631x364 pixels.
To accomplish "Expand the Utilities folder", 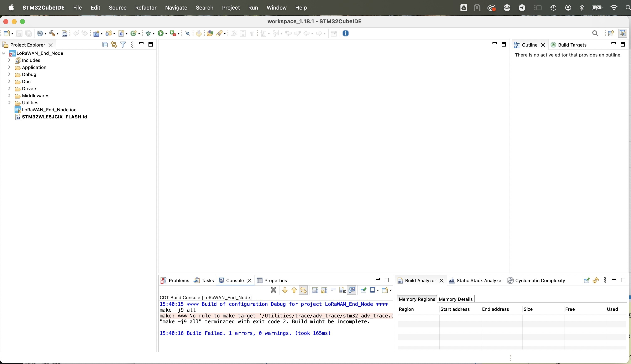I will 9,102.
